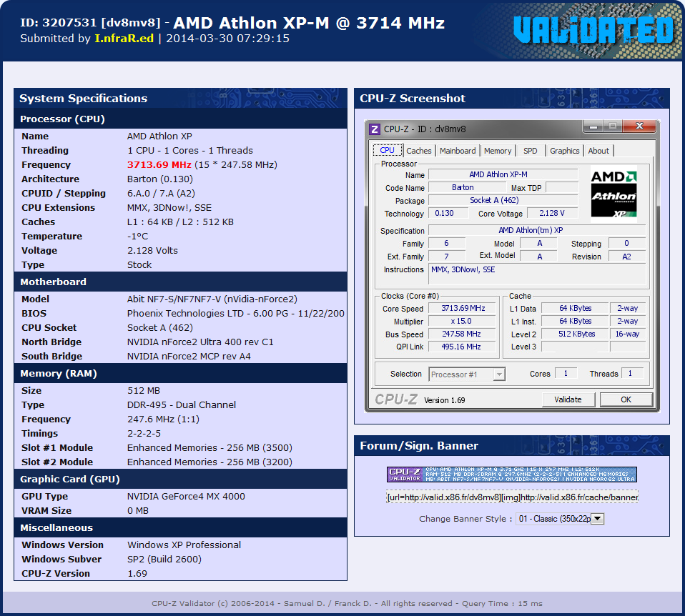This screenshot has width=685, height=616.
Task: Click the North Bridge nForce2 Ultra 400 value
Action: coord(200,342)
